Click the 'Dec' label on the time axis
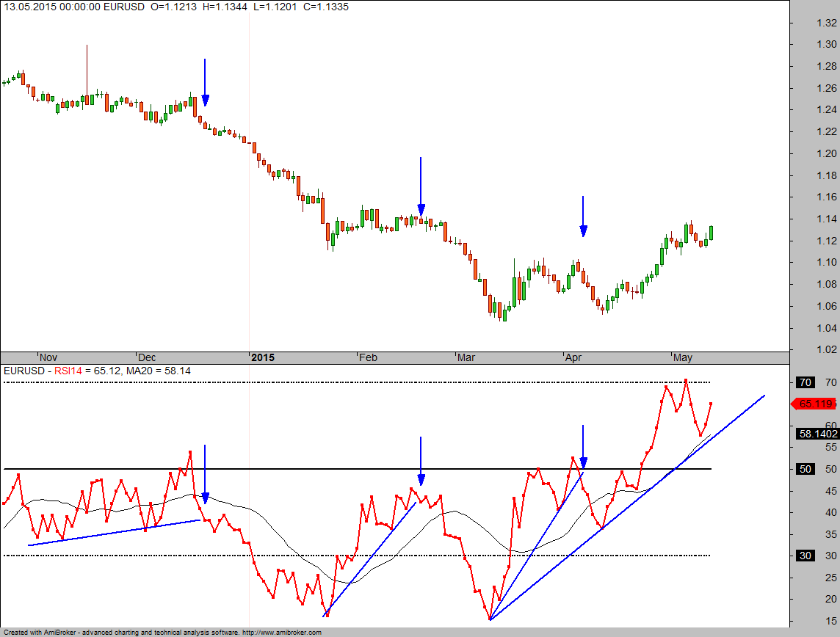Screen dimensions: 840x637 (x=147, y=357)
